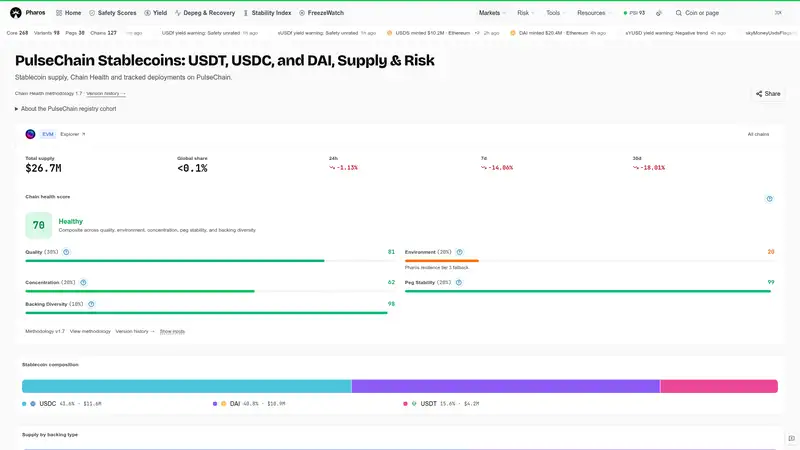Viewport: 800px width, 450px height.
Task: Open the View methodology link
Action: [x=90, y=332]
